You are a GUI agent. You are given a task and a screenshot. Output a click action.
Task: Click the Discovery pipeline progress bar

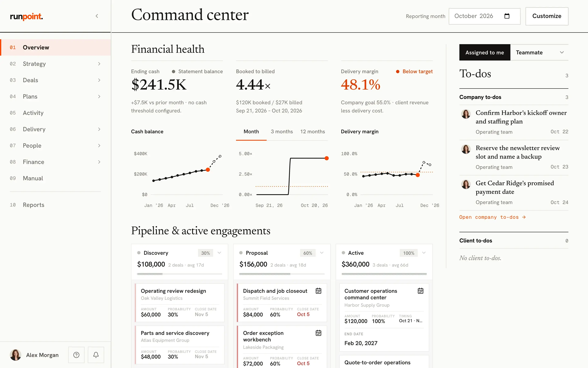(x=179, y=274)
